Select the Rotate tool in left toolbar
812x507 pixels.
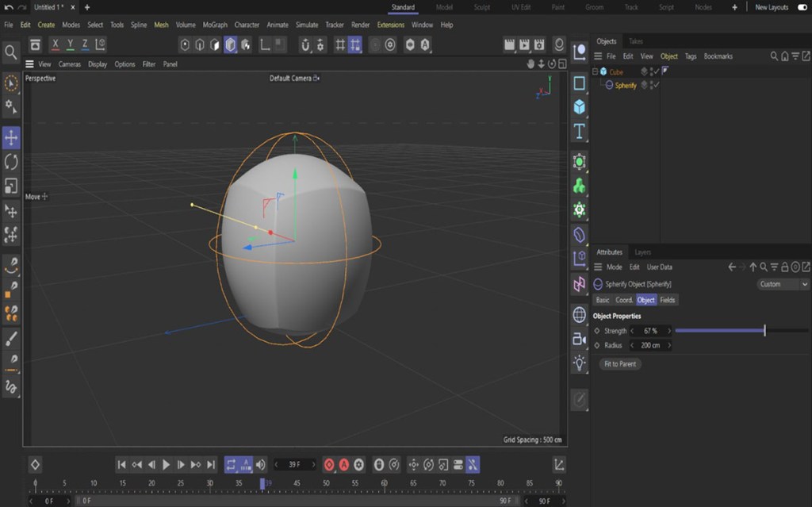coord(11,162)
